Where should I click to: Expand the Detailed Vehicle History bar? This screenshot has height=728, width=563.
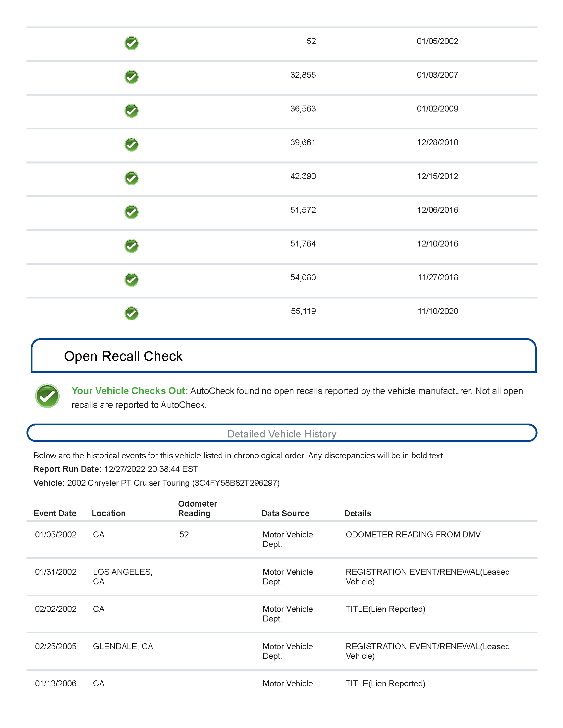click(282, 433)
